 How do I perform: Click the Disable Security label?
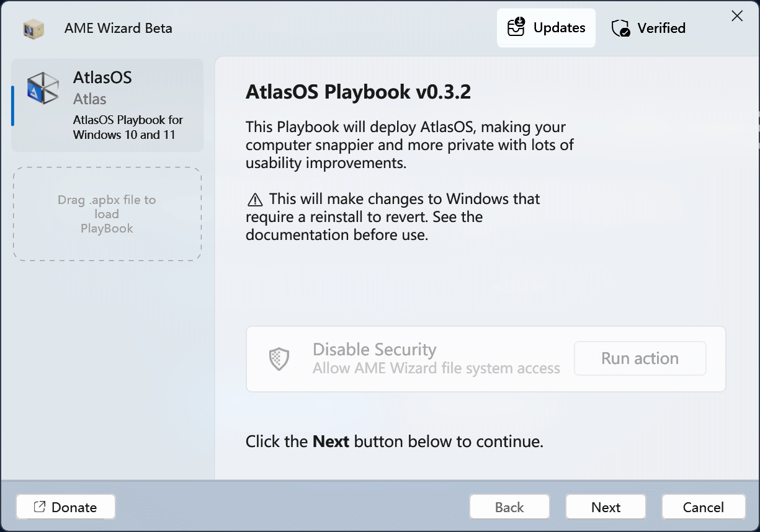pos(375,349)
